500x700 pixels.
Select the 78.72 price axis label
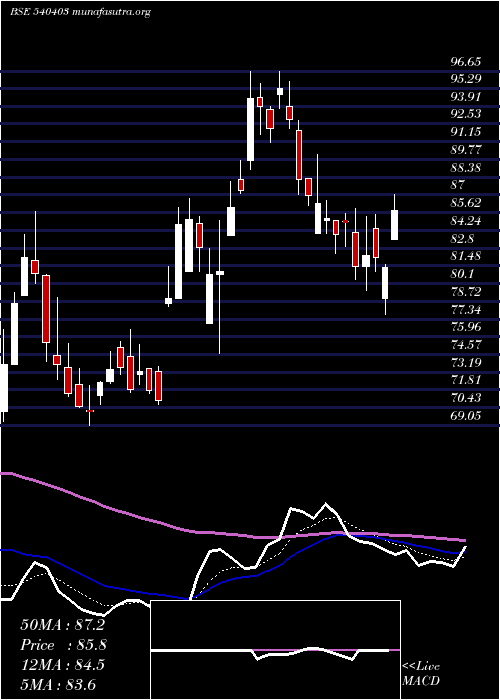click(x=466, y=292)
